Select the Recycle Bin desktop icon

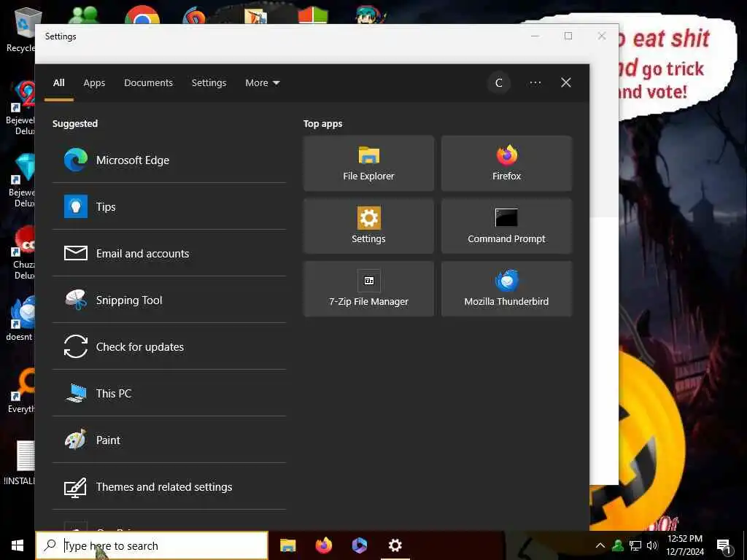[x=21, y=31]
